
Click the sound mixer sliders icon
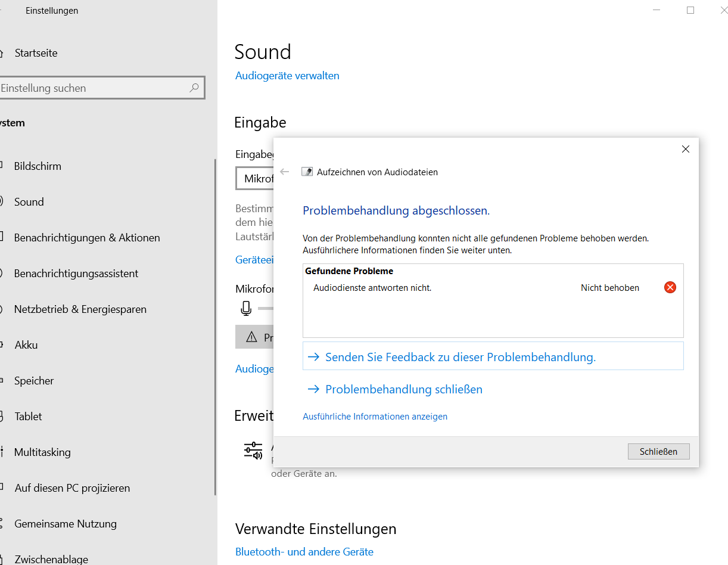(253, 451)
